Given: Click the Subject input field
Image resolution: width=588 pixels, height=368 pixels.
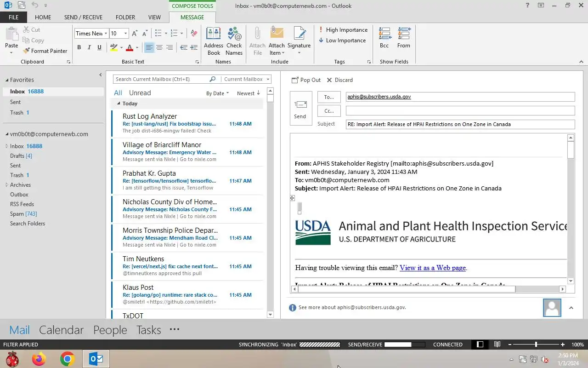Looking at the screenshot, I should coord(460,124).
